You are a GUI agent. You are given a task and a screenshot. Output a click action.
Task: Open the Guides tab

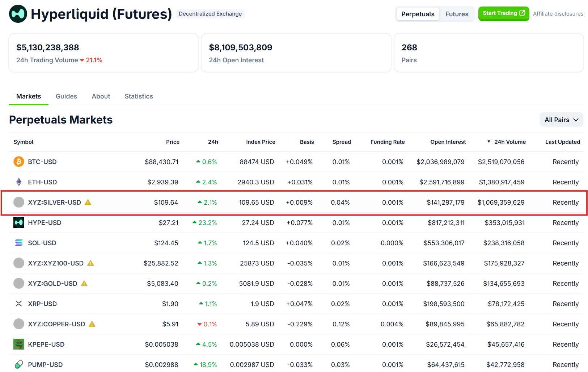(66, 96)
